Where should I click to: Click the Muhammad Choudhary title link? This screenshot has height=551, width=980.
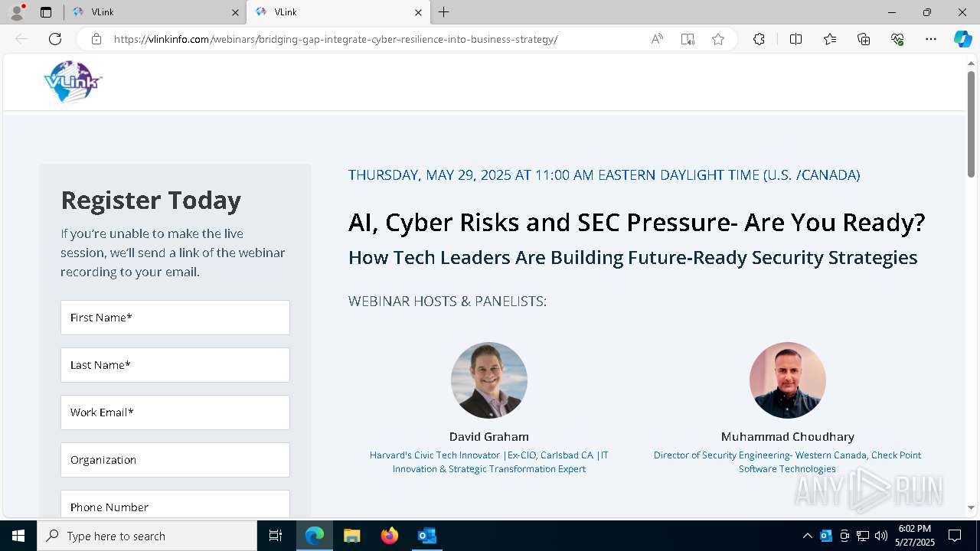pyautogui.click(x=787, y=462)
